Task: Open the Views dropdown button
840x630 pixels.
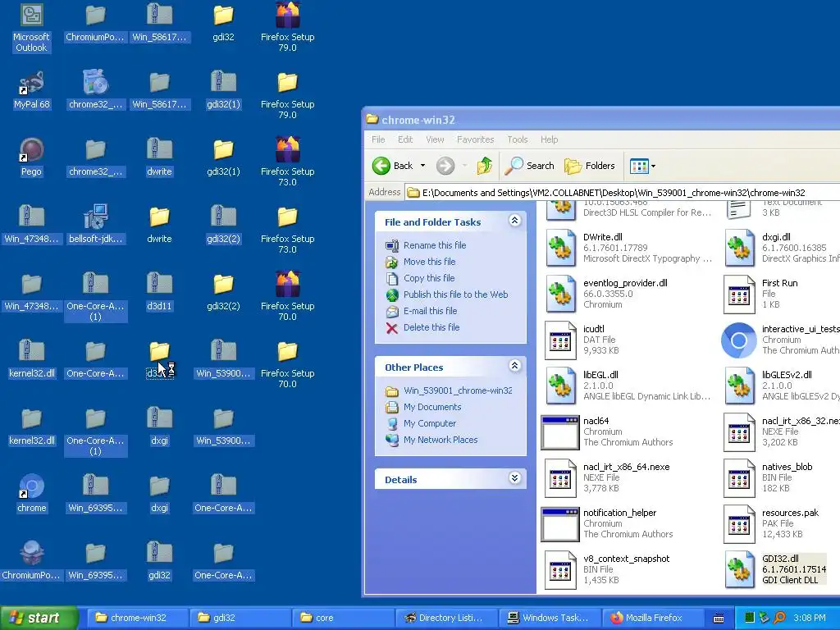Action: click(642, 166)
